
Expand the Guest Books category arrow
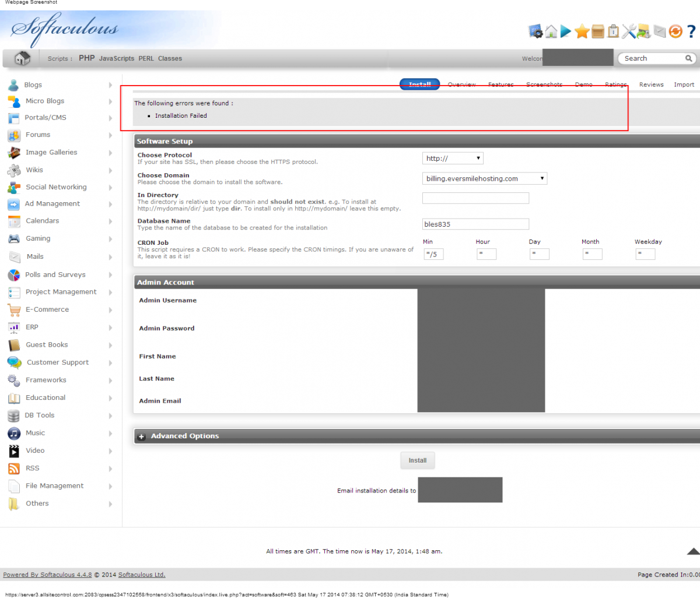[110, 346]
